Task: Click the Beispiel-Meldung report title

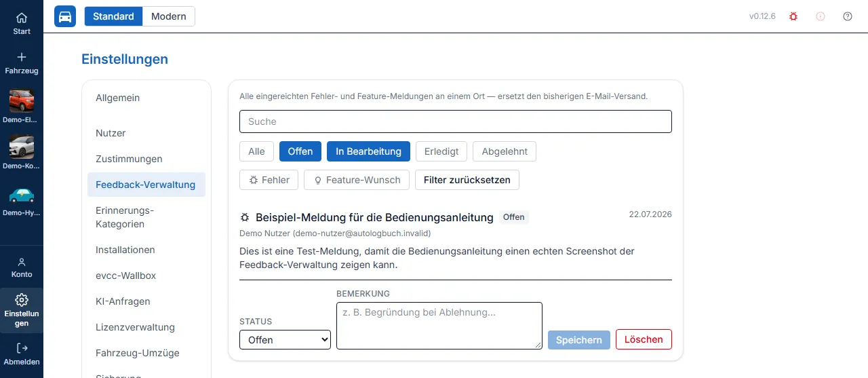Action: (374, 217)
